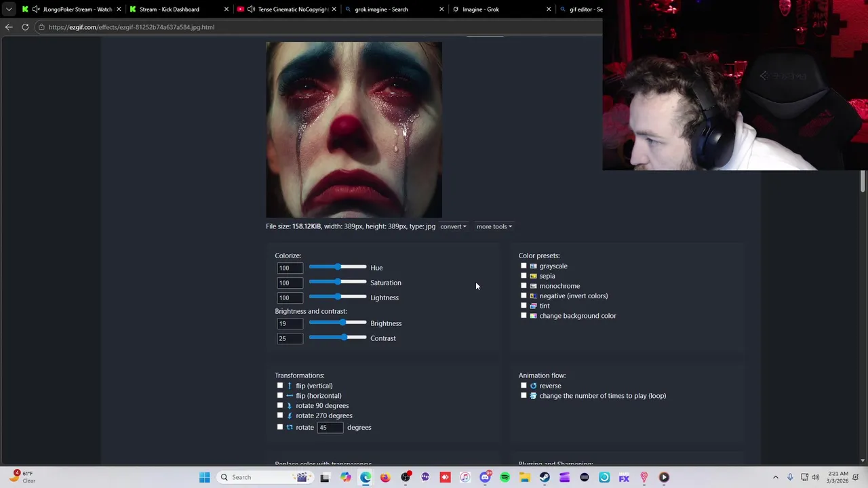Click the grayscale preset icon
Image resolution: width=868 pixels, height=488 pixels.
[x=533, y=266]
